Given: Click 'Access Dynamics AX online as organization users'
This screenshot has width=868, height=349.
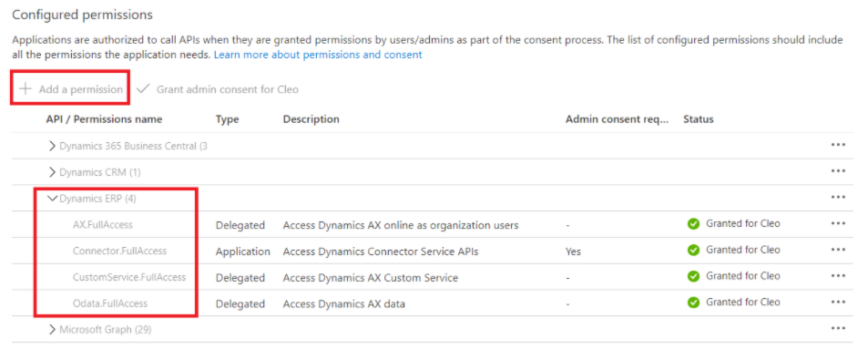Looking at the screenshot, I should tap(401, 225).
